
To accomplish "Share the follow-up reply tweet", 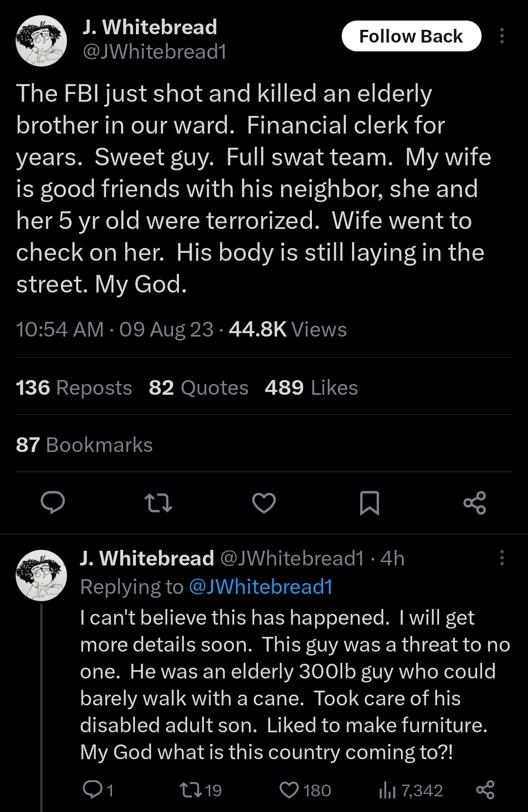I will click(x=485, y=789).
